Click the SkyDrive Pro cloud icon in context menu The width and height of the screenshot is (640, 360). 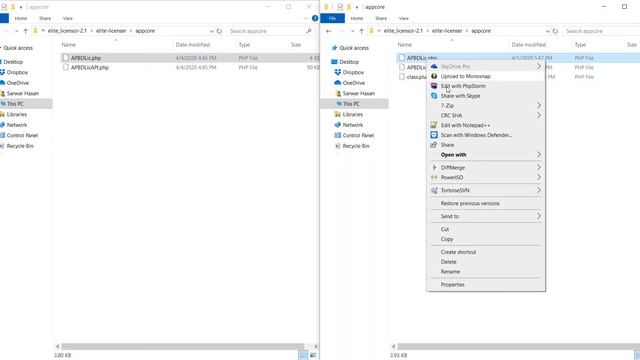tap(434, 66)
